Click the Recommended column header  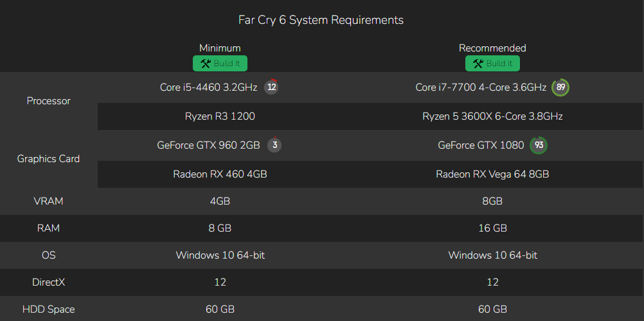pyautogui.click(x=492, y=48)
